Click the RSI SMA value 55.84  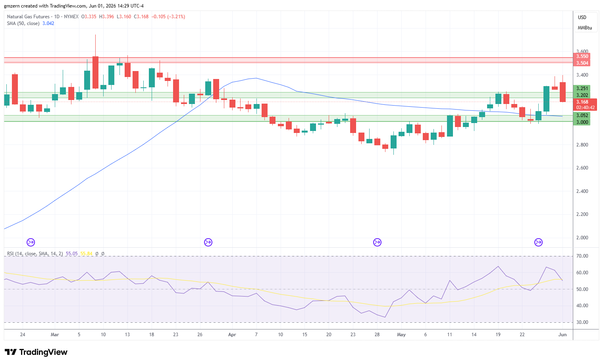(87, 254)
